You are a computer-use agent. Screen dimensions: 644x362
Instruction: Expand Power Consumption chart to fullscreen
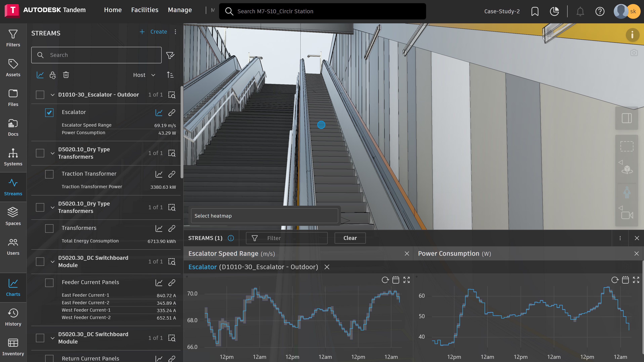(x=636, y=280)
